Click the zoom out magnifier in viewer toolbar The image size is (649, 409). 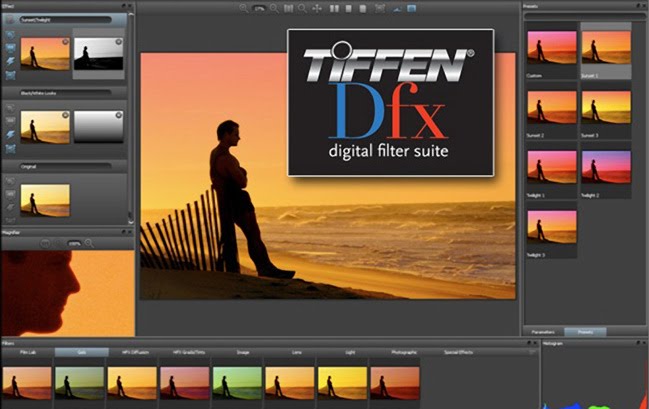click(244, 8)
